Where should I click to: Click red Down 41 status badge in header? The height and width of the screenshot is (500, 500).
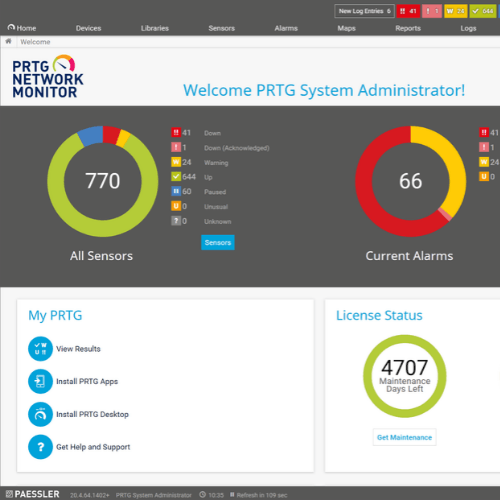408,11
